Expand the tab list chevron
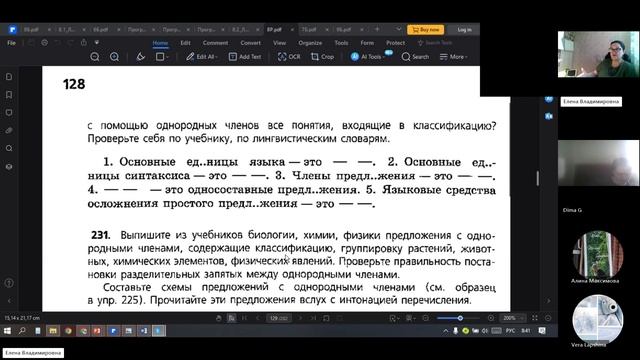The width and height of the screenshot is (640, 360). click(x=398, y=29)
